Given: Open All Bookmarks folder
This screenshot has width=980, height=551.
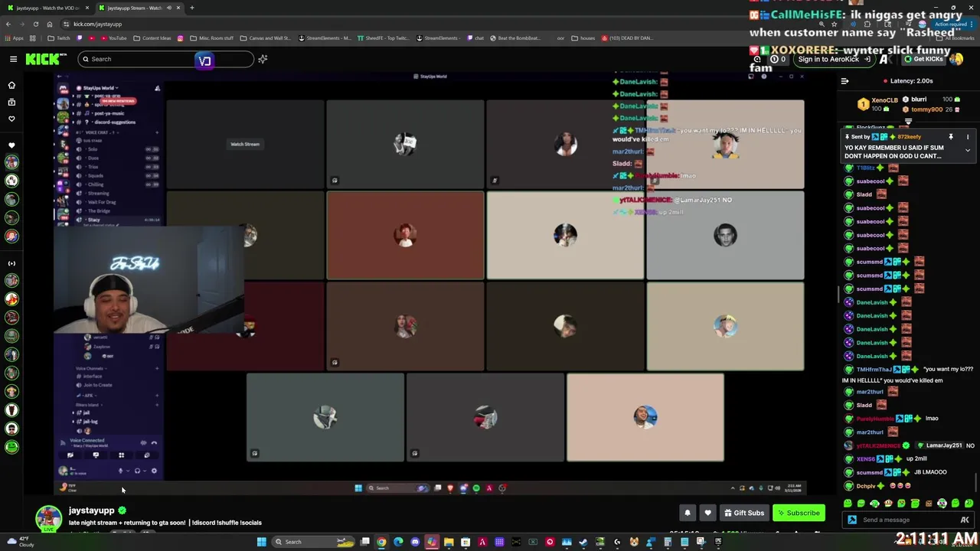Looking at the screenshot, I should tap(956, 38).
